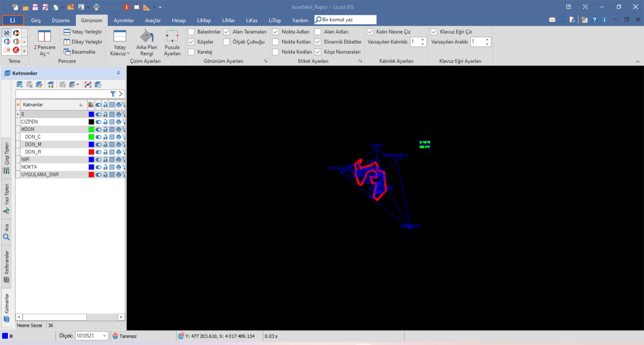Click the Yatay Yerleştir window icon
This screenshot has width=644, height=345.
tap(67, 32)
